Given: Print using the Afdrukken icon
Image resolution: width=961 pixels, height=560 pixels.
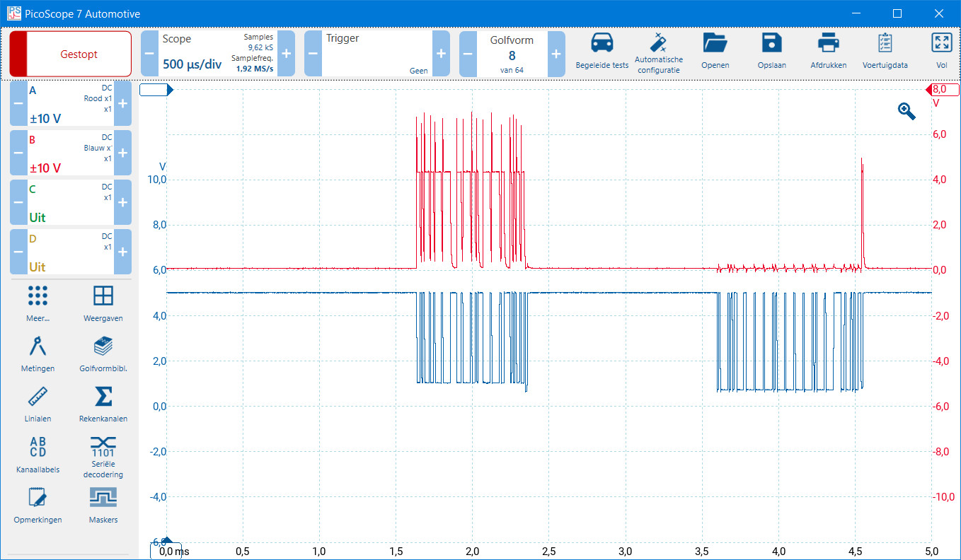Looking at the screenshot, I should click(x=828, y=44).
